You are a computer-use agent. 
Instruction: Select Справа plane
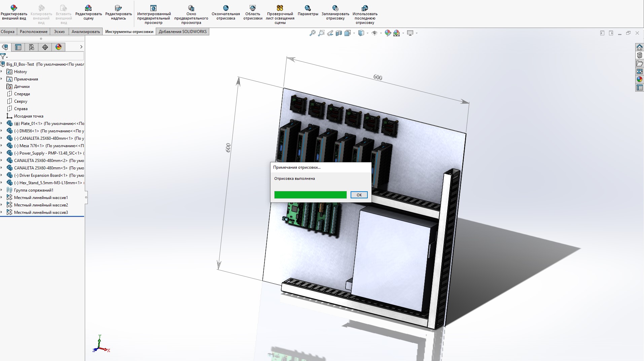tap(17, 109)
